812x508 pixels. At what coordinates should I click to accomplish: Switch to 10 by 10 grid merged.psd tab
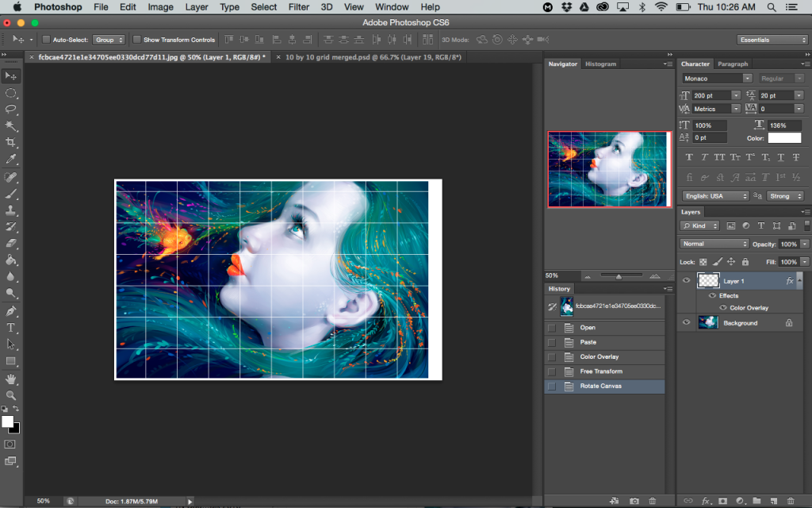[373, 57]
